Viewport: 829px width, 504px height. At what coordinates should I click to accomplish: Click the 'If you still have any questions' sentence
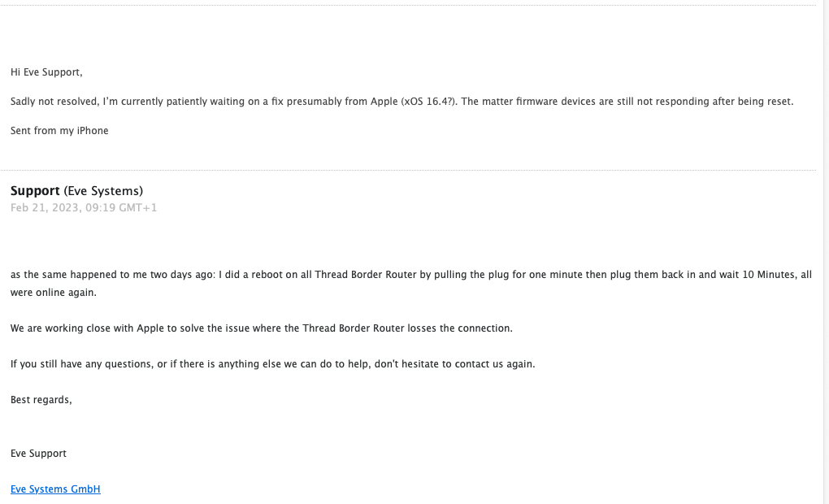pyautogui.click(x=273, y=364)
